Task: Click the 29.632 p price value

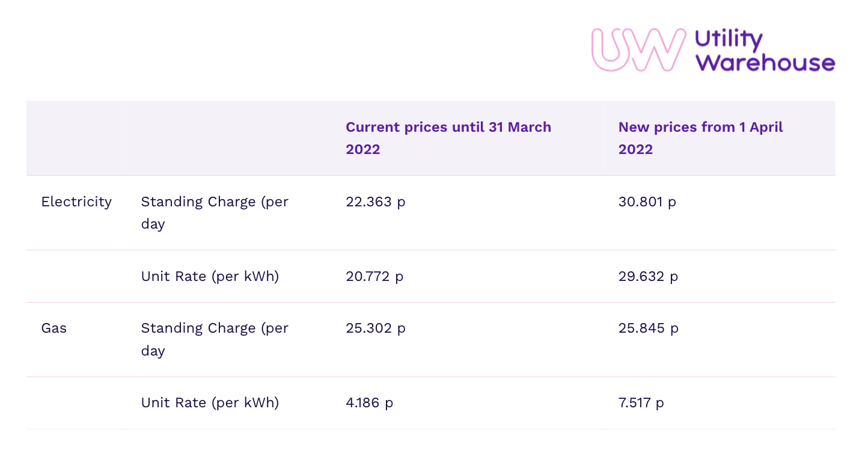Action: pos(648,276)
